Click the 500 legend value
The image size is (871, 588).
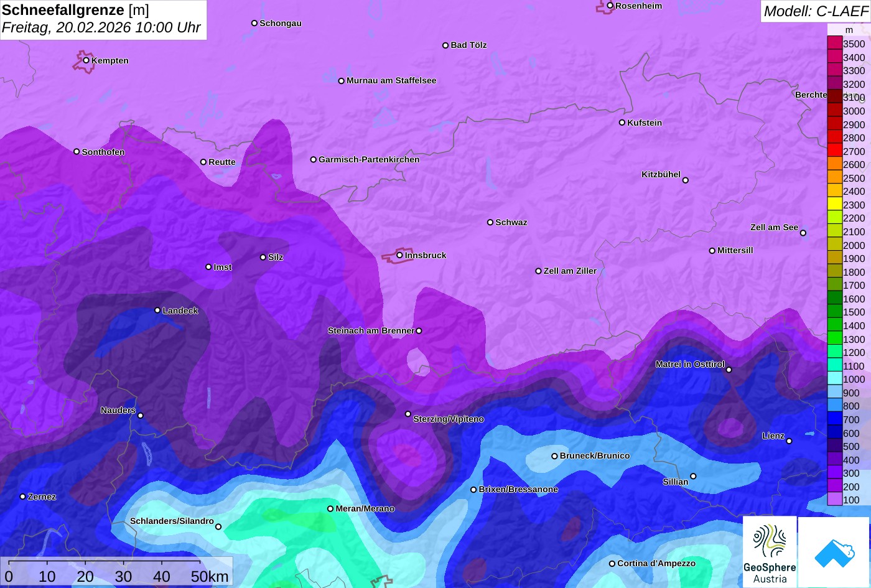851,446
